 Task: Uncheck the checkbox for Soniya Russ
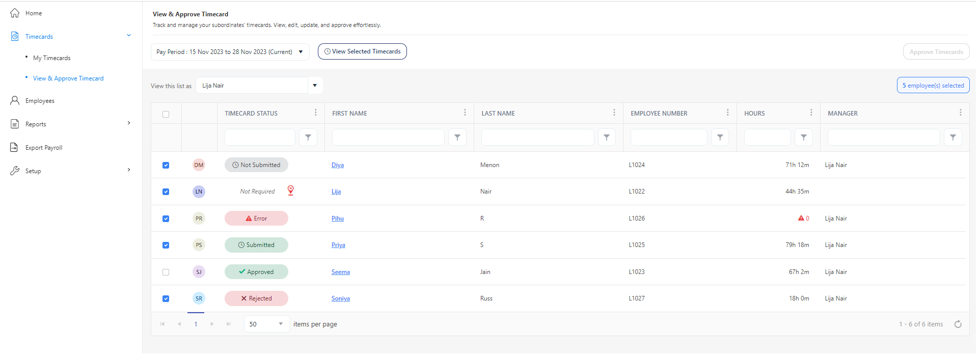(x=166, y=298)
